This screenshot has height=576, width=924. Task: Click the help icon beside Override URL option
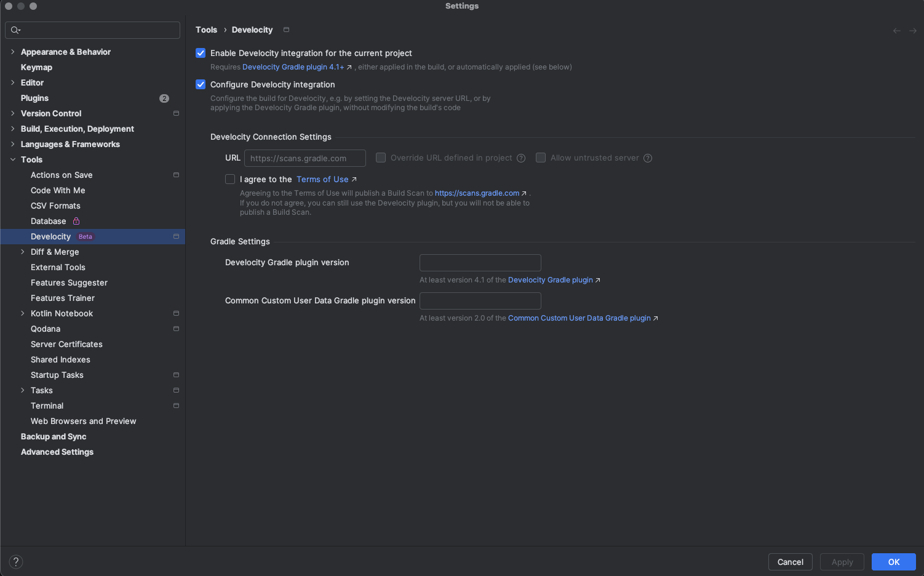521,158
